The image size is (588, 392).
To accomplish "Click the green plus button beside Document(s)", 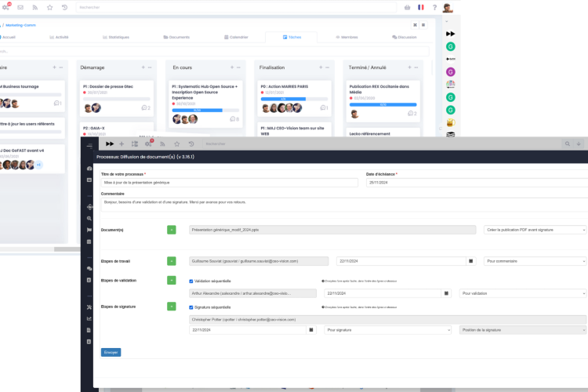I will [x=172, y=230].
